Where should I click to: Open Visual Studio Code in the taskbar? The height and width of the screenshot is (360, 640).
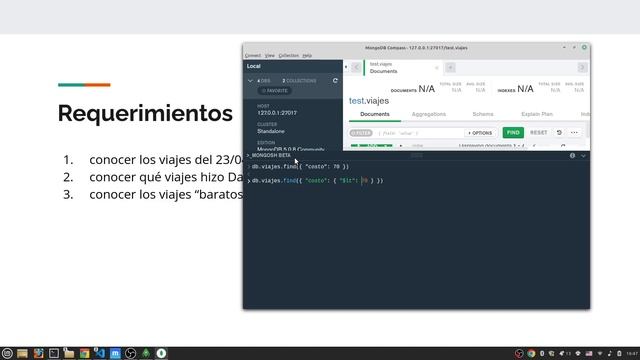click(x=100, y=353)
